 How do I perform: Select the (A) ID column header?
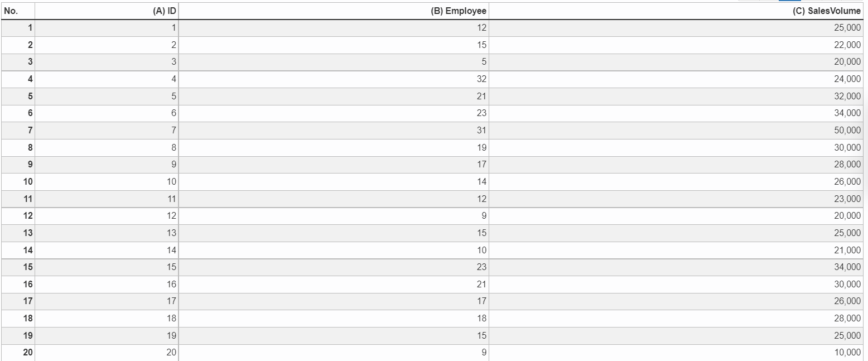pyautogui.click(x=107, y=11)
